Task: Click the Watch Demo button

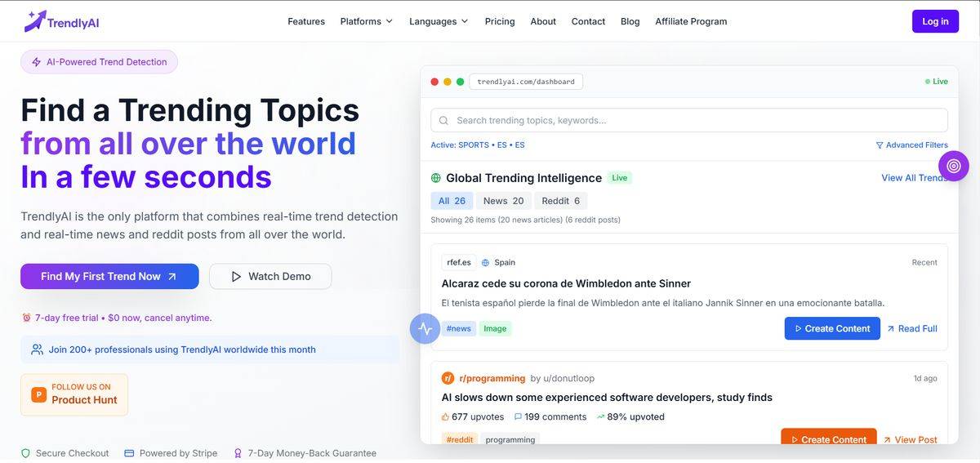Action: pos(270,277)
